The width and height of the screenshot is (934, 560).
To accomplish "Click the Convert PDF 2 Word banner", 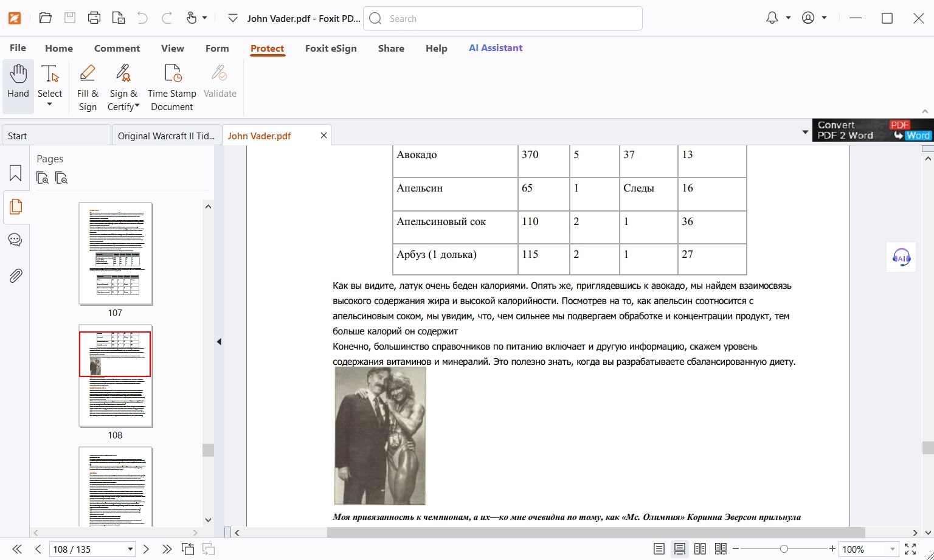I will (873, 130).
